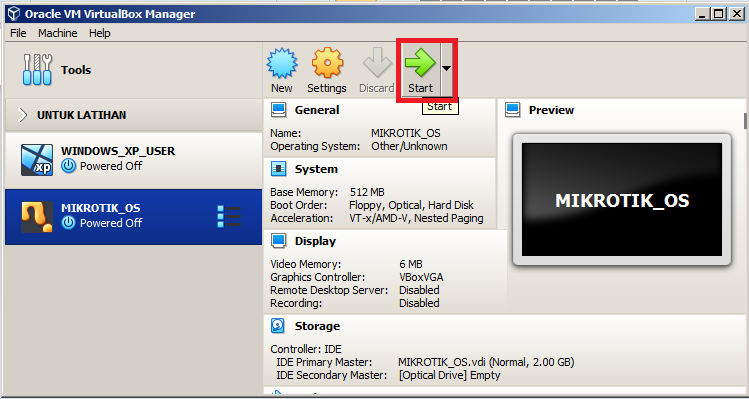Click the 'Floppy, Optical, Hard Disk' boot order
This screenshot has width=749, height=399.
point(411,205)
